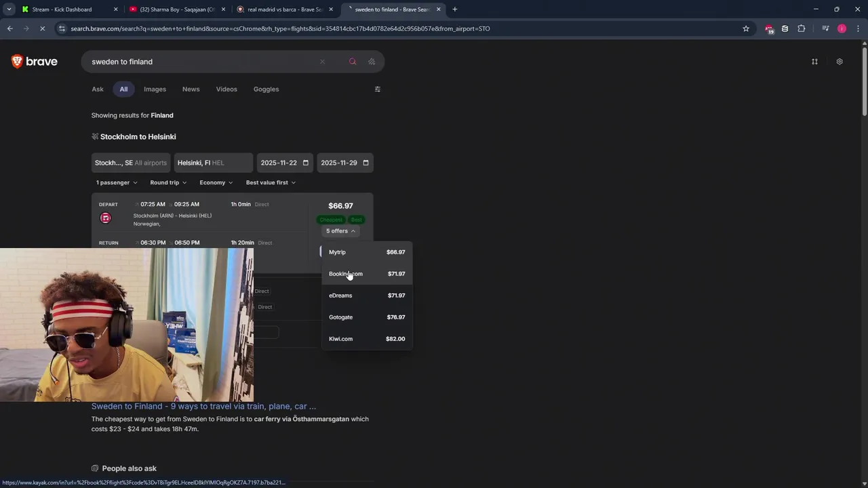Viewport: 868px width, 488px height.
Task: Click the AI answer sparkle icon in the search bar
Action: tap(372, 62)
